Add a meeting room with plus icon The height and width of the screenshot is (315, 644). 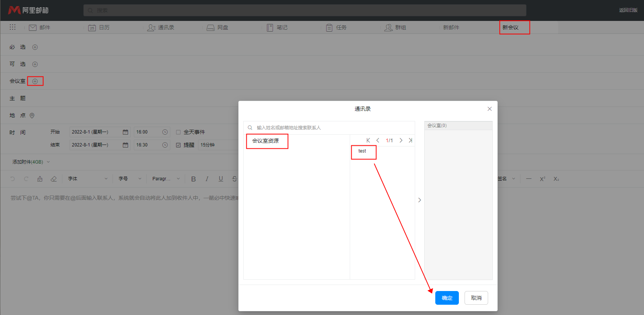35,81
